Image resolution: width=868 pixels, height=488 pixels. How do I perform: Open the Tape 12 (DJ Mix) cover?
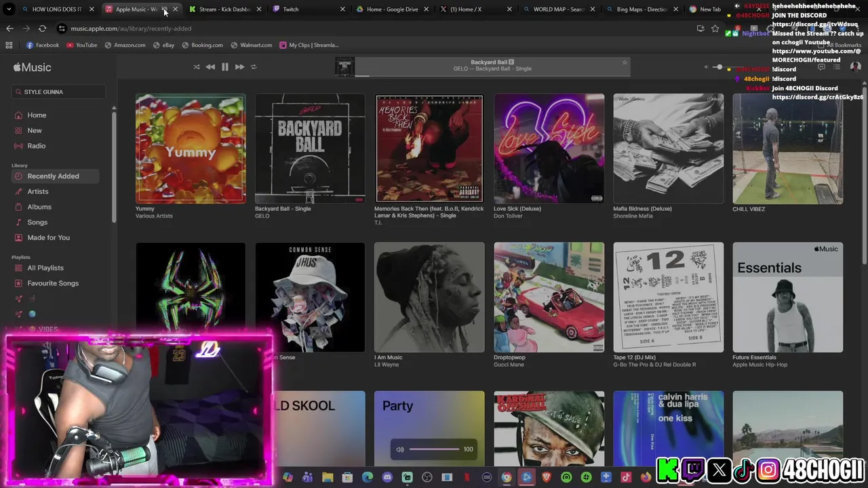[668, 297]
